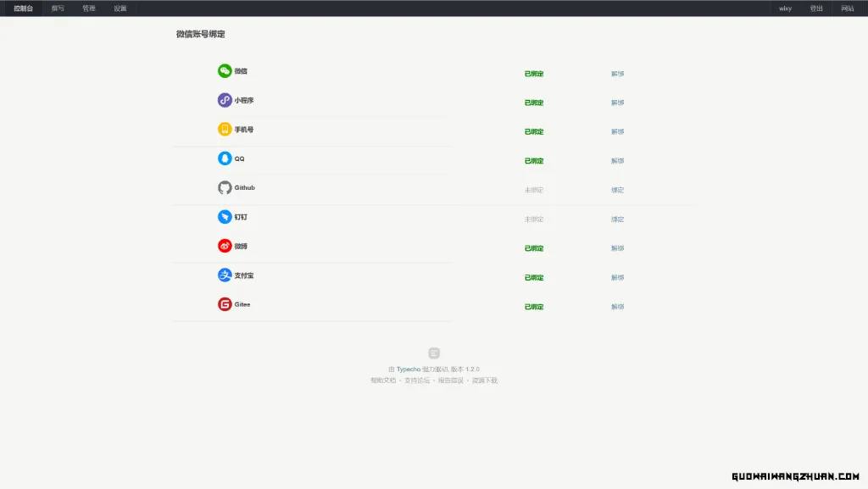
Task: Click the Gitee row label
Action: click(x=242, y=305)
